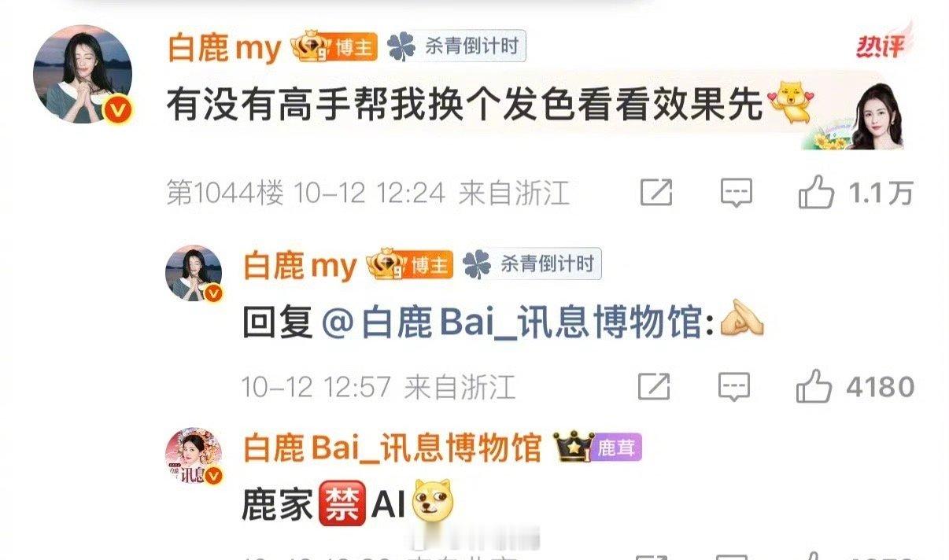Open the 热评 hot comment tag

point(880,46)
